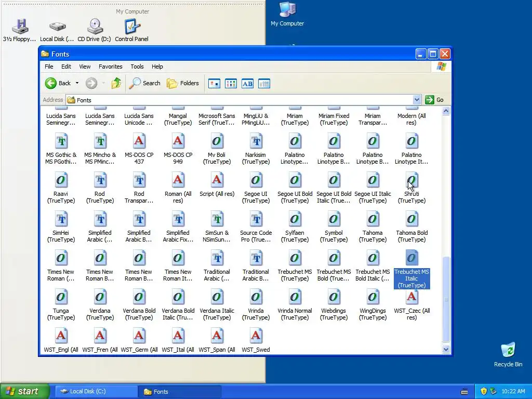This screenshot has width=532, height=399.
Task: Click scrollbar down arrow in Fonts window
Action: (x=446, y=349)
